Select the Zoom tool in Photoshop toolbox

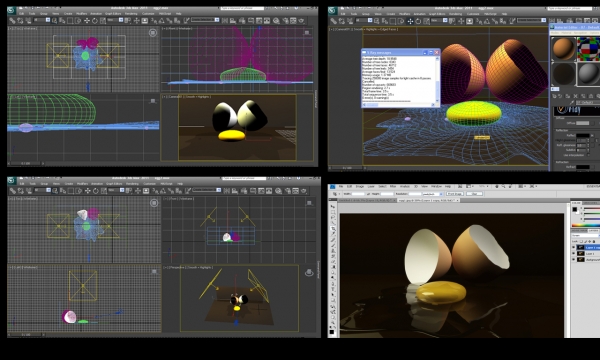click(333, 323)
